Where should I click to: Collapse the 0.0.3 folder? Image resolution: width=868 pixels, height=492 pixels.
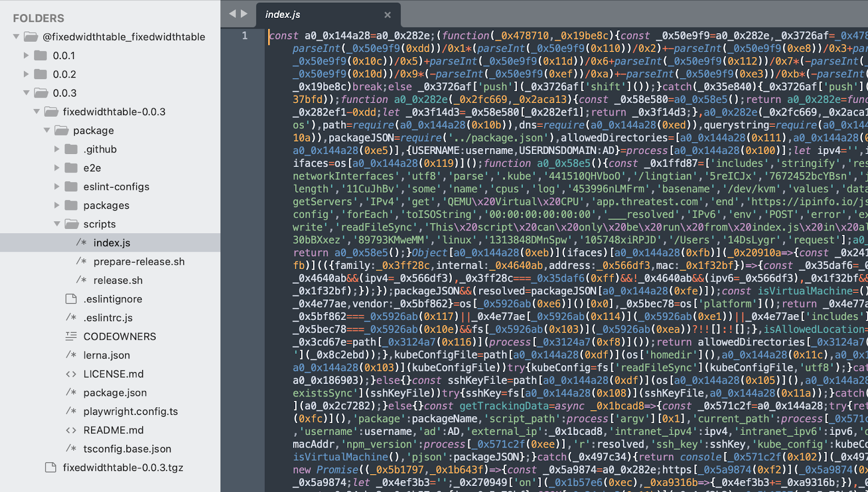pos(26,93)
